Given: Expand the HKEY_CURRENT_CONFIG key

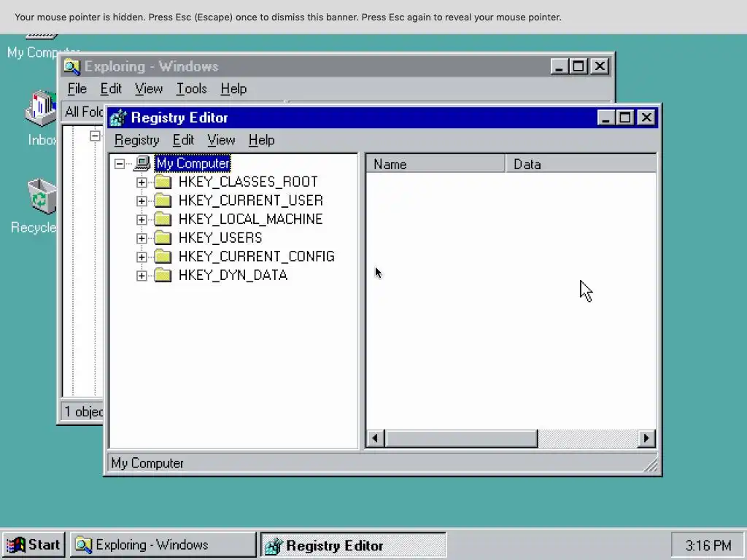Looking at the screenshot, I should pyautogui.click(x=142, y=257).
